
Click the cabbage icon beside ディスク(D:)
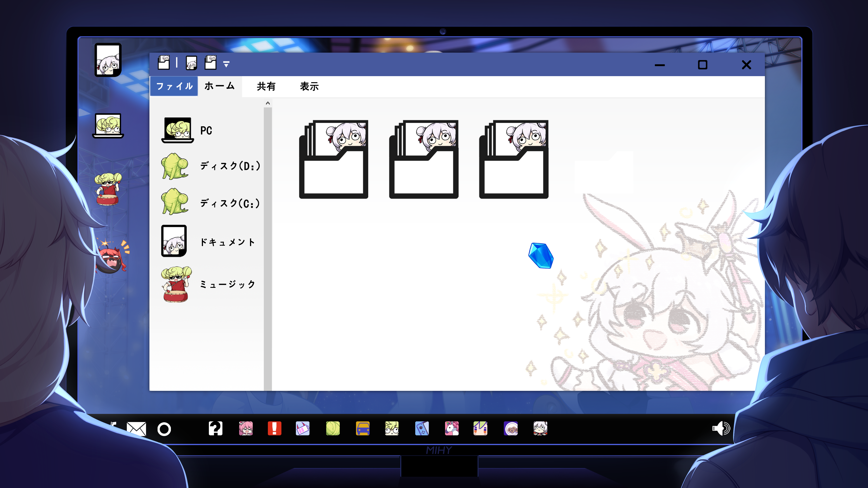click(175, 166)
